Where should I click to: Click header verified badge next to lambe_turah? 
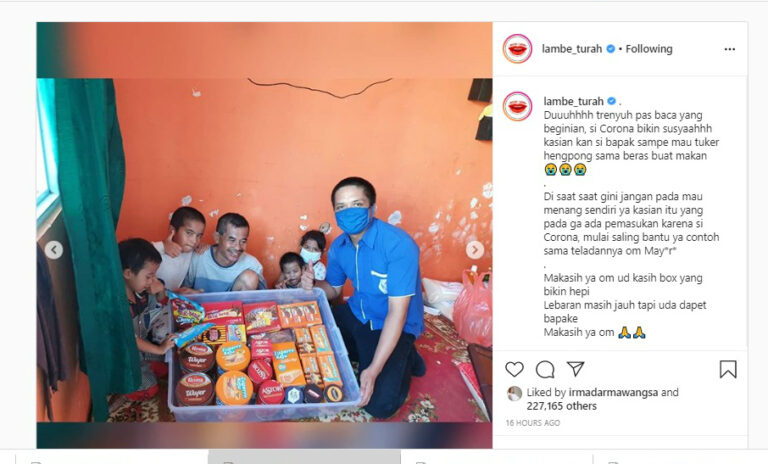pyautogui.click(x=610, y=49)
